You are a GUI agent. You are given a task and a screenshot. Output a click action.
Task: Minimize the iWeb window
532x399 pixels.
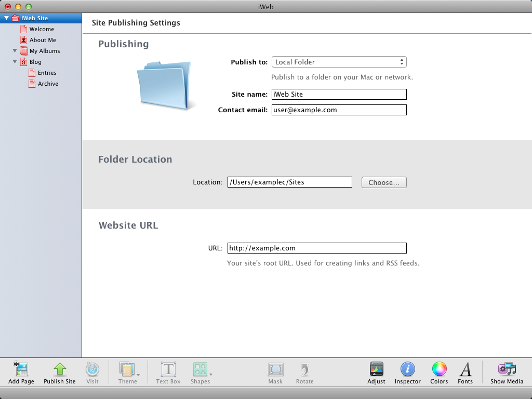18,7
